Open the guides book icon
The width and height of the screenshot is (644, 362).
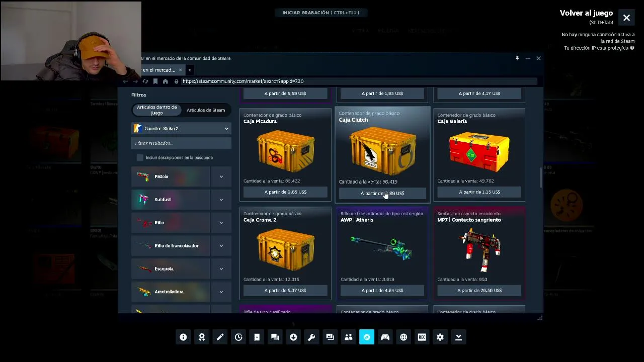click(257, 337)
